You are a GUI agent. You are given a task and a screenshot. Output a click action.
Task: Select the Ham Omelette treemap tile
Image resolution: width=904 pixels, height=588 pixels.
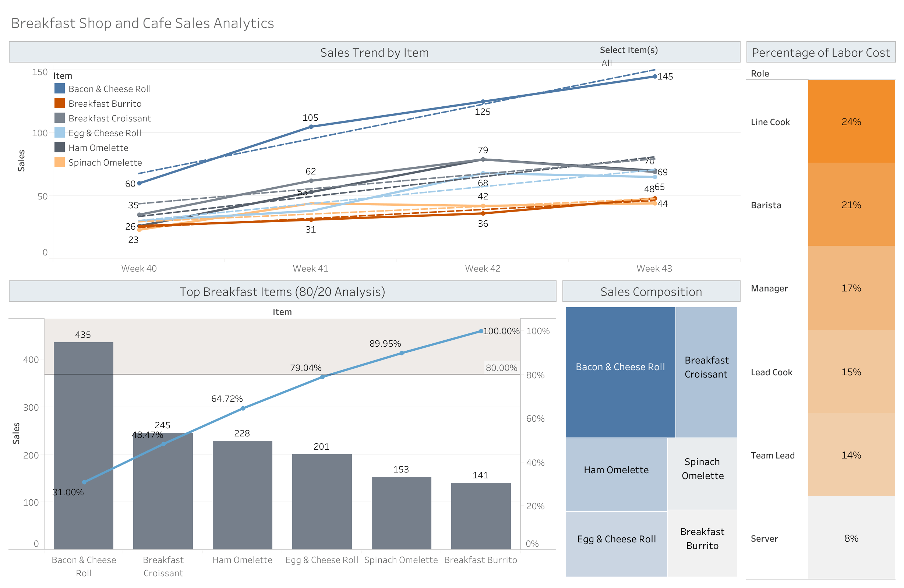(x=616, y=475)
